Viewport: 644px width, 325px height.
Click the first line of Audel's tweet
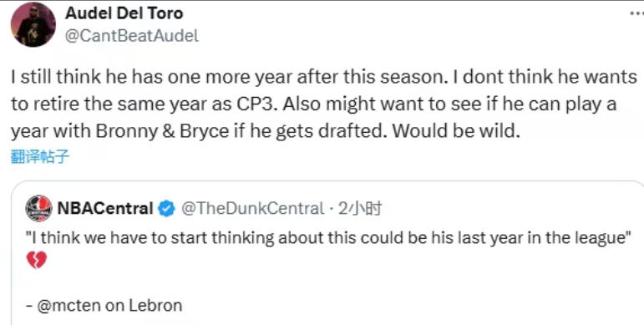pyautogui.click(x=323, y=77)
